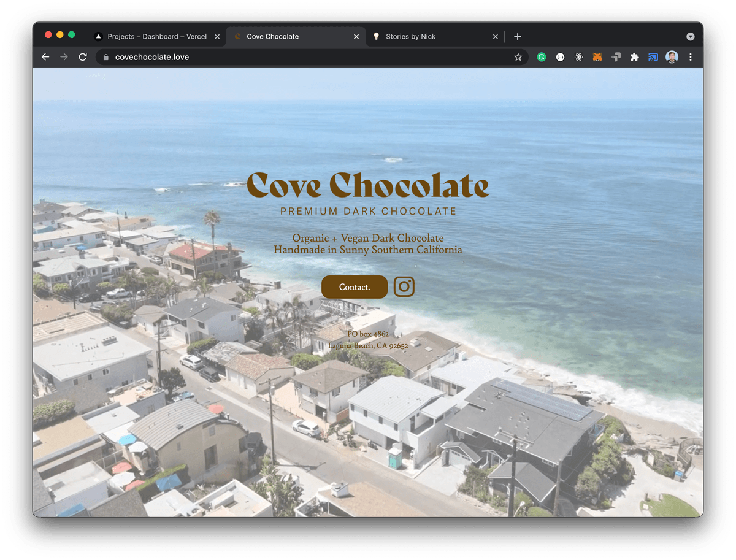Open the Chrome profile avatar
736x560 pixels.
point(672,56)
